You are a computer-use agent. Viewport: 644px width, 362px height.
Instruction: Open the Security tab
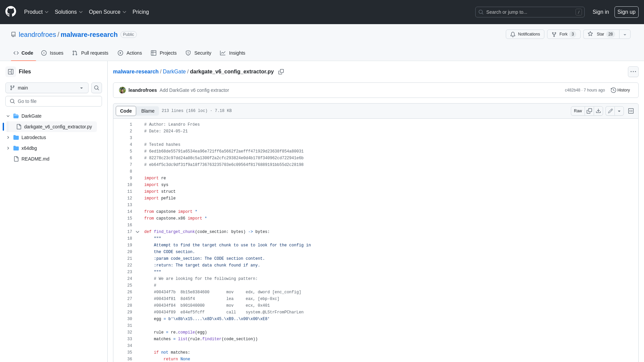[198, 53]
